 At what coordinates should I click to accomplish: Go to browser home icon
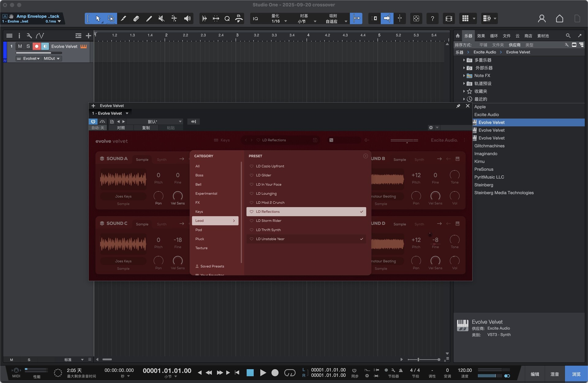458,36
